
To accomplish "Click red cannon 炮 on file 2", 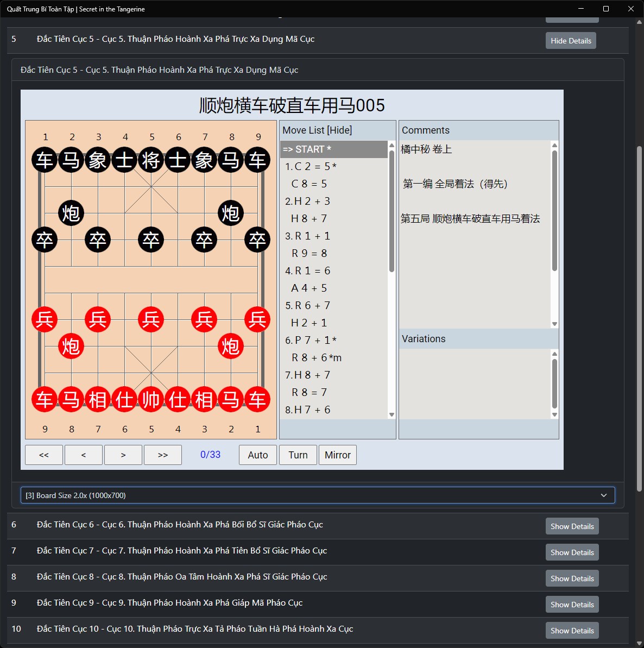I will click(x=231, y=346).
